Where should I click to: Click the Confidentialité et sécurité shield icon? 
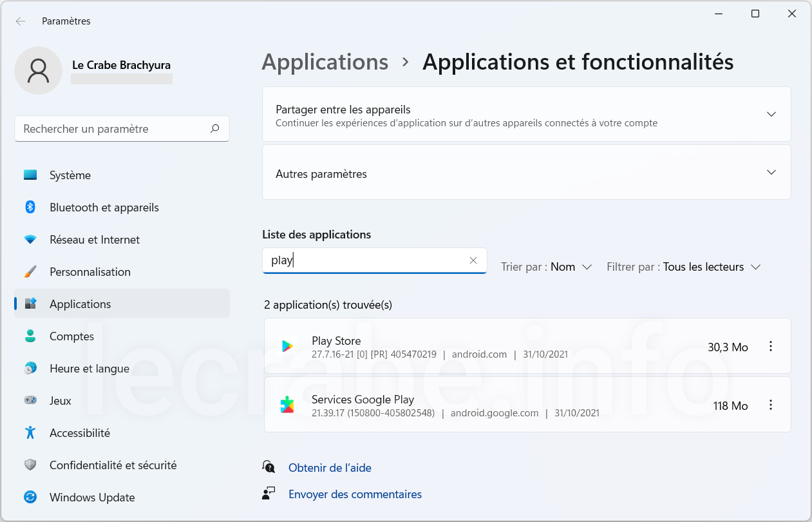tap(30, 465)
